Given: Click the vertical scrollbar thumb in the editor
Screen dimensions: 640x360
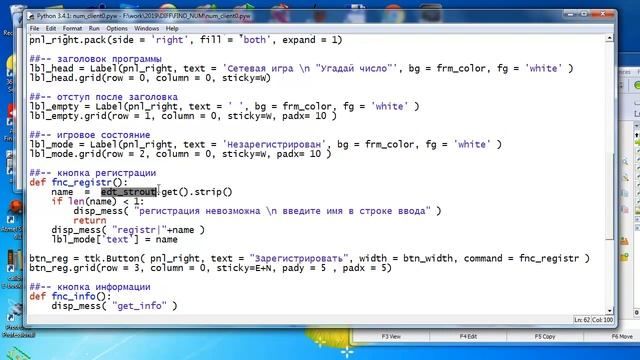Looking at the screenshot, I should (x=609, y=196).
